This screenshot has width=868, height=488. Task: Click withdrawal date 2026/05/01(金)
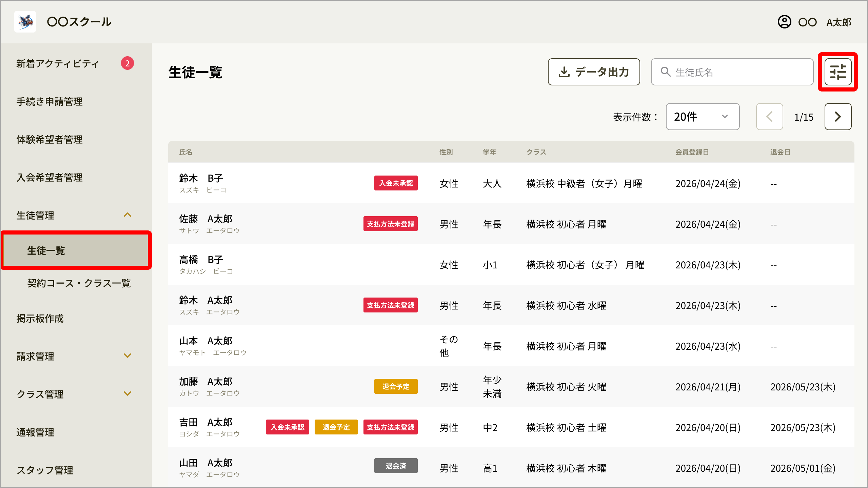coord(803,468)
